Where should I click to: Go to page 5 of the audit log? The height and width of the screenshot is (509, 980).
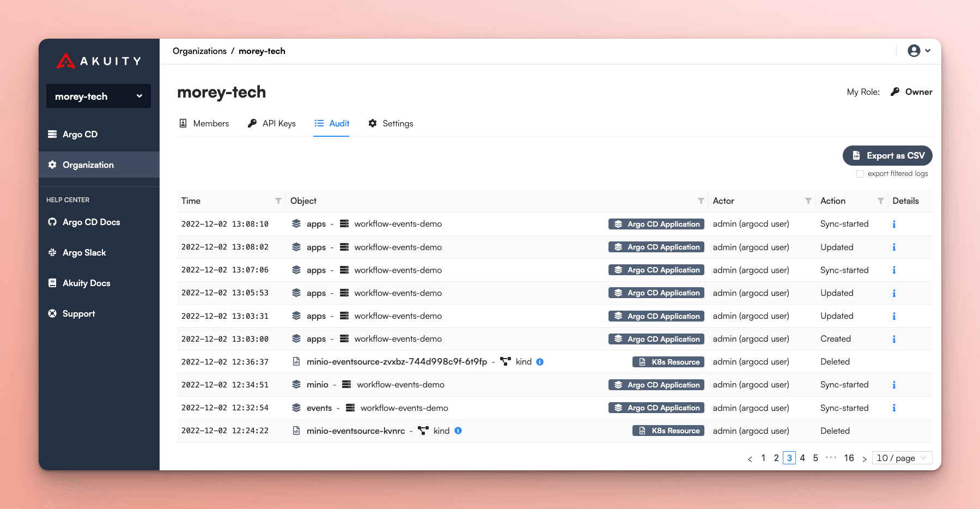(815, 458)
